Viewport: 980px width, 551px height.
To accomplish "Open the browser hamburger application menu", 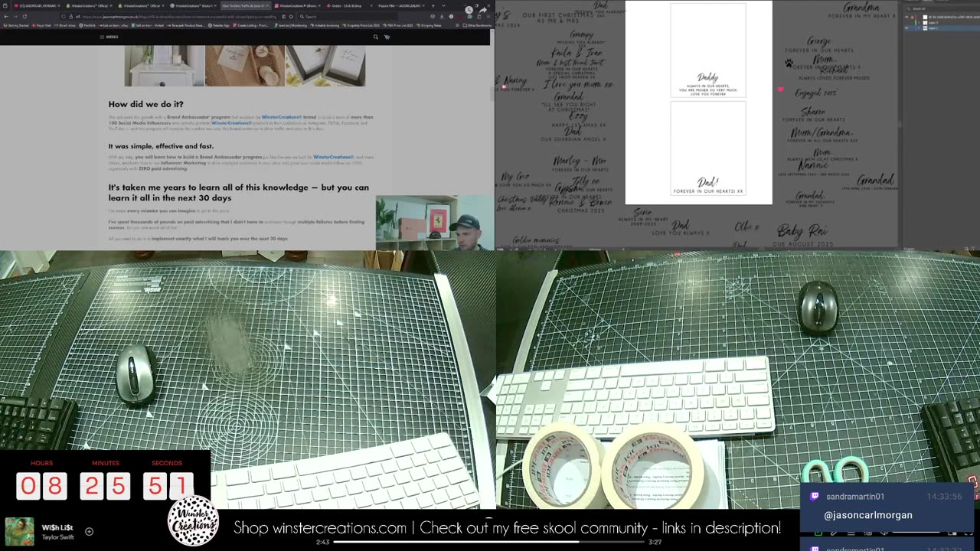I will 488,16.
